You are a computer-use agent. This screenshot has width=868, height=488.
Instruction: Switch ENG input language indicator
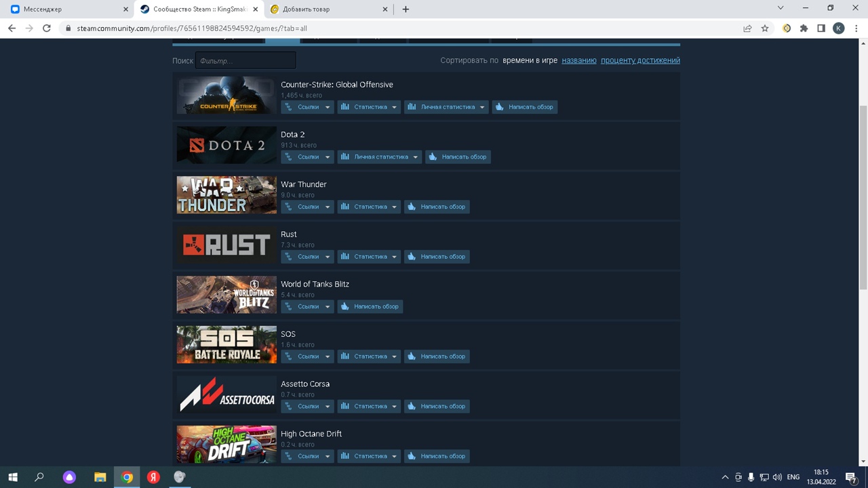[793, 477]
